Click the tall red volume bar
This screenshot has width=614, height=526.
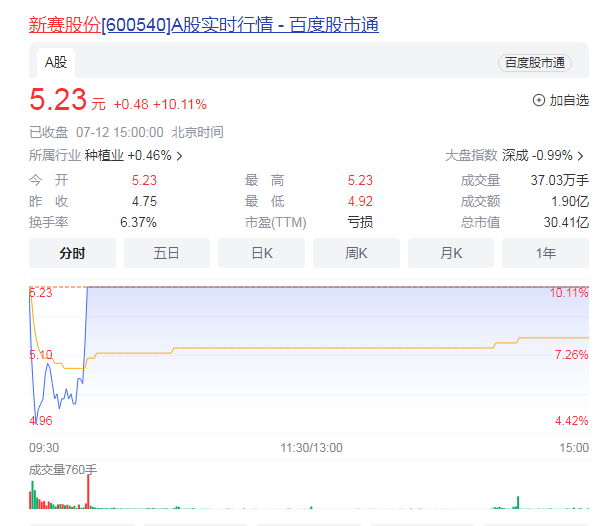tap(88, 492)
